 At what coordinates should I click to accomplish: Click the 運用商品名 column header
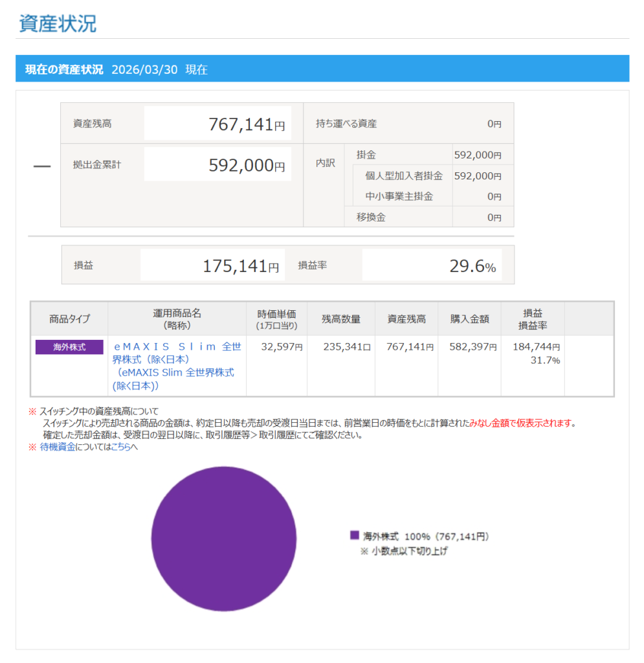click(177, 319)
